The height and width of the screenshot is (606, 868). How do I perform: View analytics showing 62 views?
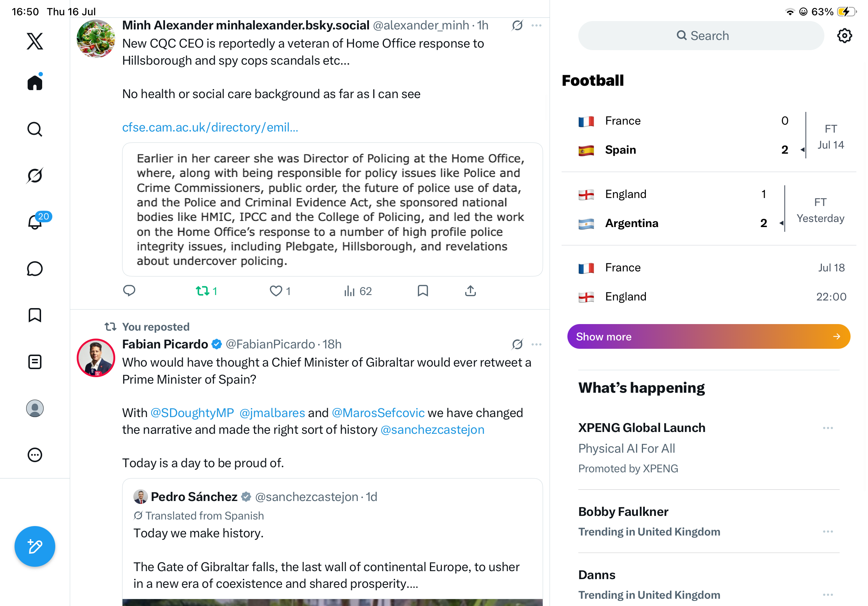tap(358, 291)
